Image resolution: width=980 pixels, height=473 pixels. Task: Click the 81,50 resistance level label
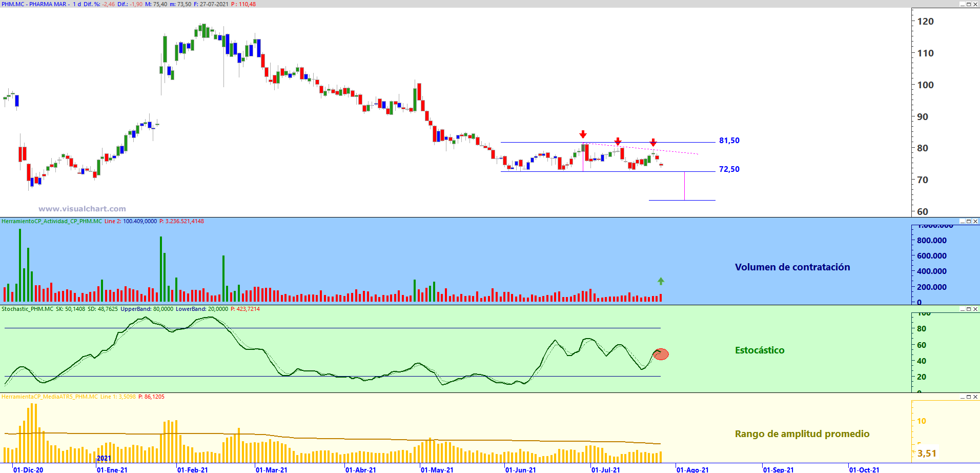[x=729, y=141]
